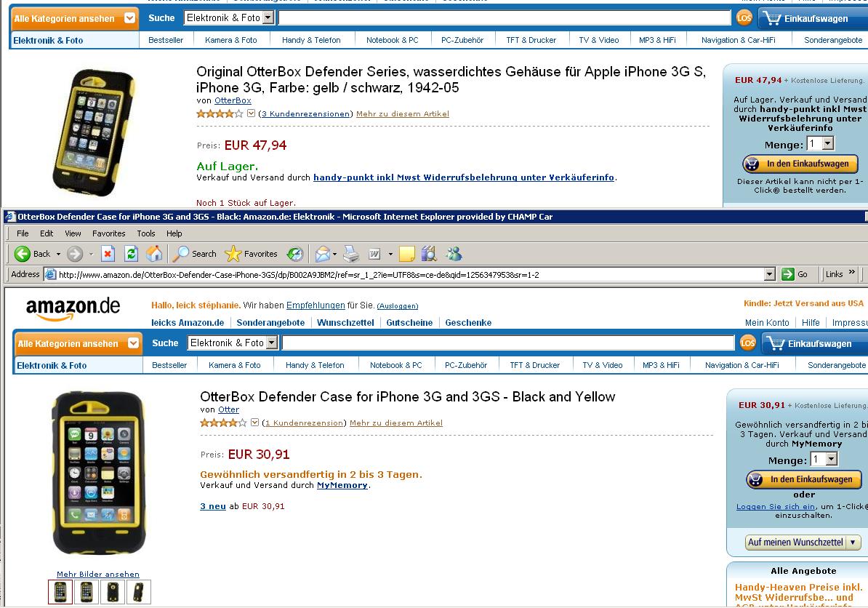Click the 'Mehr Bilder ansehen' link
868x608 pixels.
[98, 575]
